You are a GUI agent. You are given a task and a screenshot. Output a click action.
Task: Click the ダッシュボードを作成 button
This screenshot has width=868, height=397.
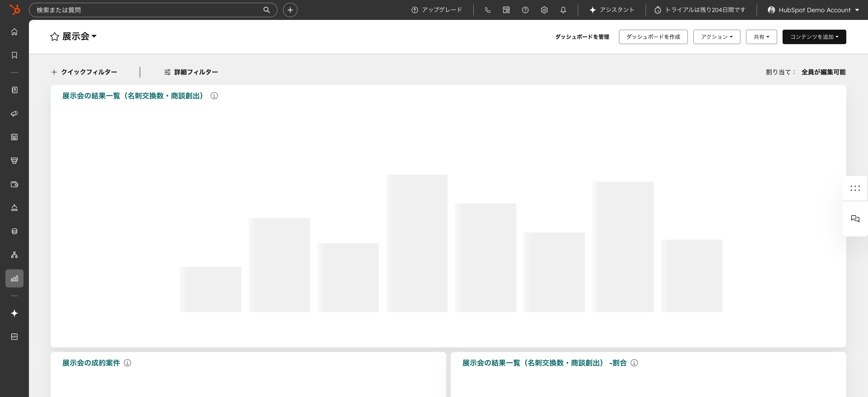[x=653, y=37]
